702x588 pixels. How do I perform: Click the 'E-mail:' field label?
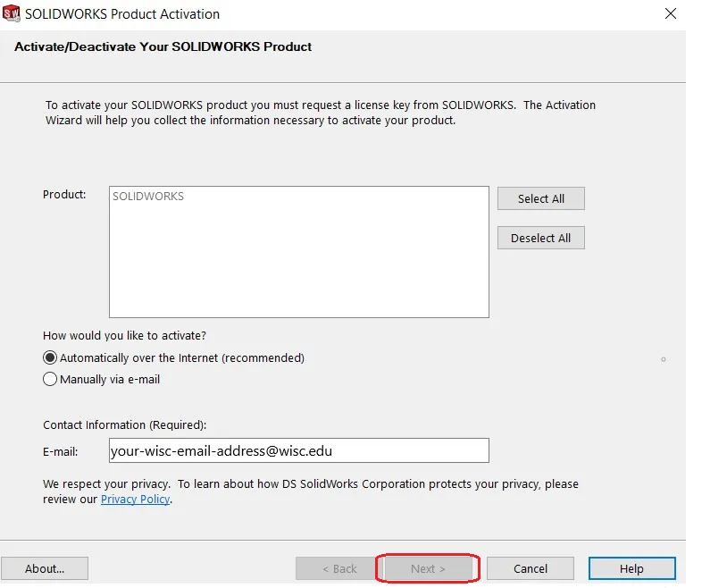coord(61,452)
